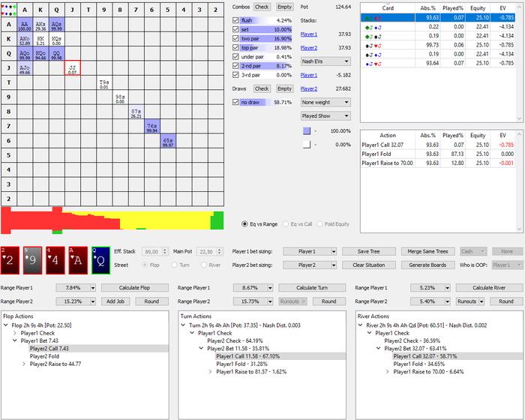Screen dimensions: 525x420
Task: Click the AA hand cell in matrix
Action: 25,25
